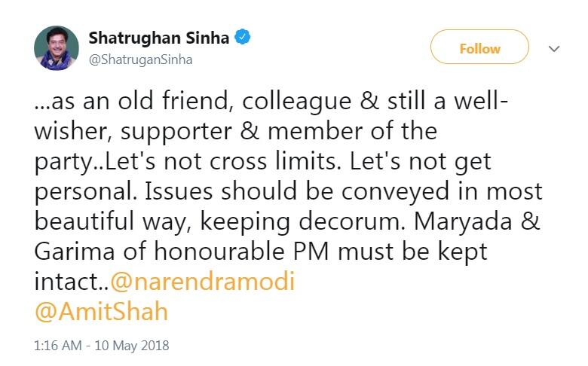The height and width of the screenshot is (366, 588).
Task: Open the @narendramodi mention
Action: (203, 282)
